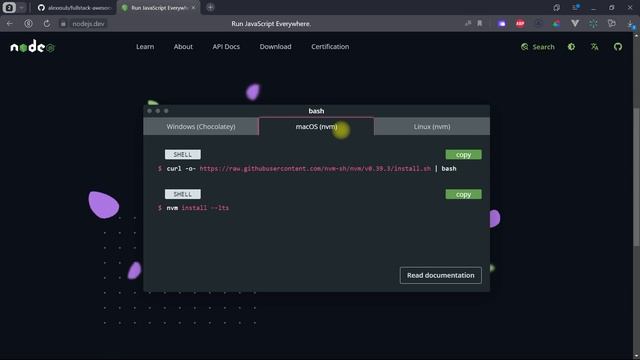The image size is (640, 360).
Task: Open the Download nav link
Action: [276, 47]
